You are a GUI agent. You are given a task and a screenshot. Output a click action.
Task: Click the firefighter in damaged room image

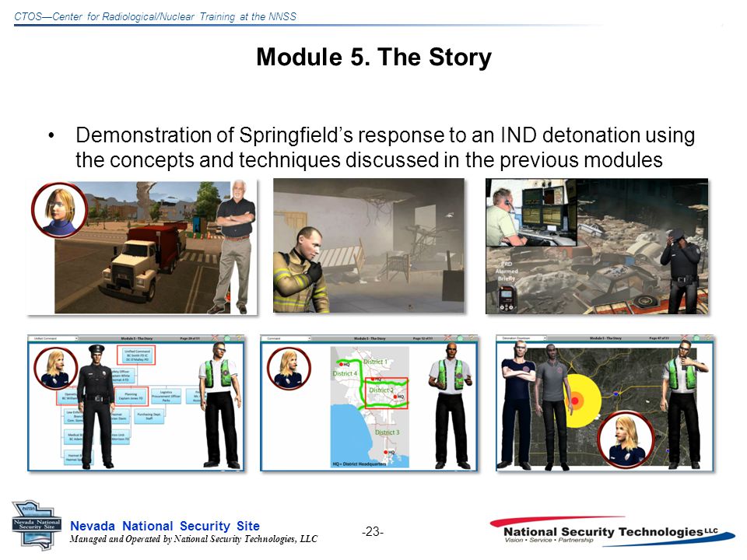tap(369, 246)
